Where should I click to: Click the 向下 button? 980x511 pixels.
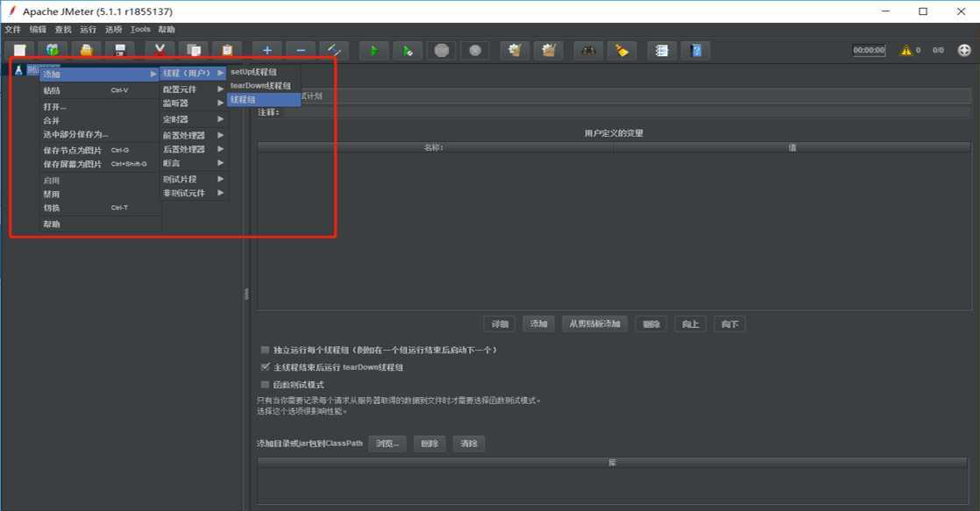coord(729,323)
